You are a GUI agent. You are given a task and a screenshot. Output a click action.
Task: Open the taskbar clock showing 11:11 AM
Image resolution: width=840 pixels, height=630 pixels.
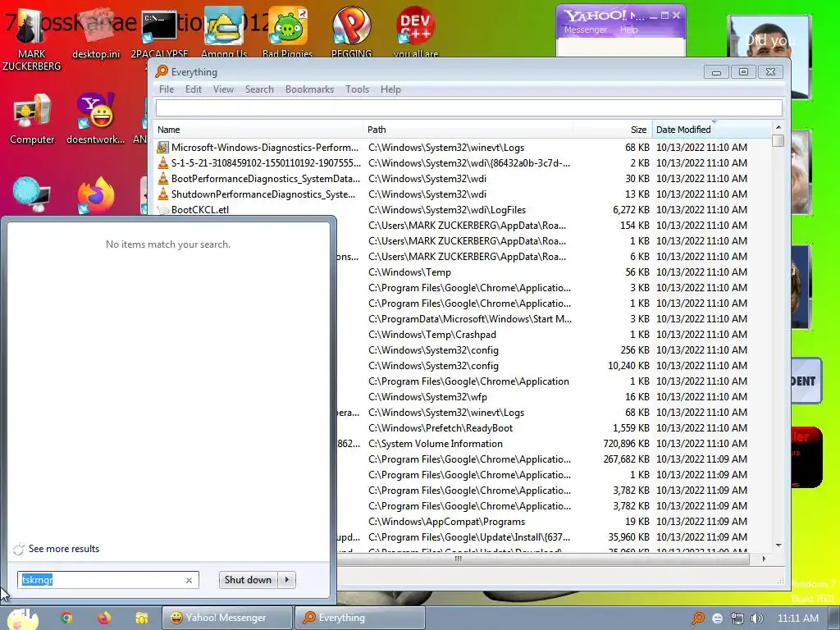(x=797, y=619)
